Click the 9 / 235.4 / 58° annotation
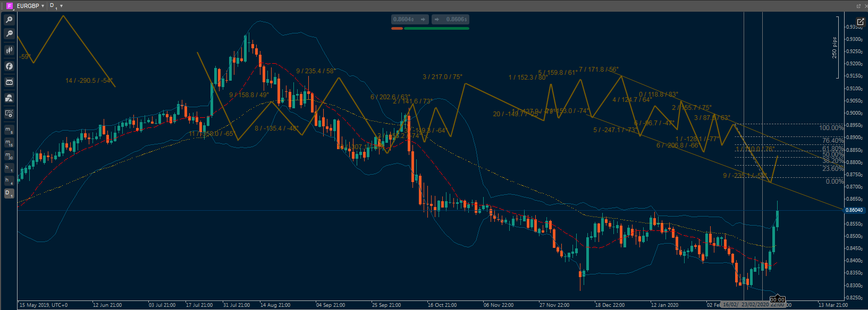The height and width of the screenshot is (310, 868). click(316, 71)
